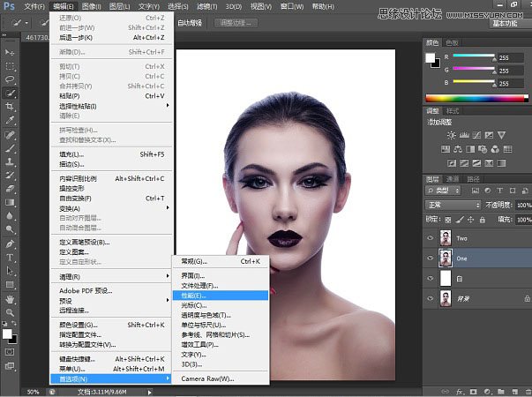The width and height of the screenshot is (532, 397).
Task: Select the Gradient tool
Action: click(x=10, y=203)
